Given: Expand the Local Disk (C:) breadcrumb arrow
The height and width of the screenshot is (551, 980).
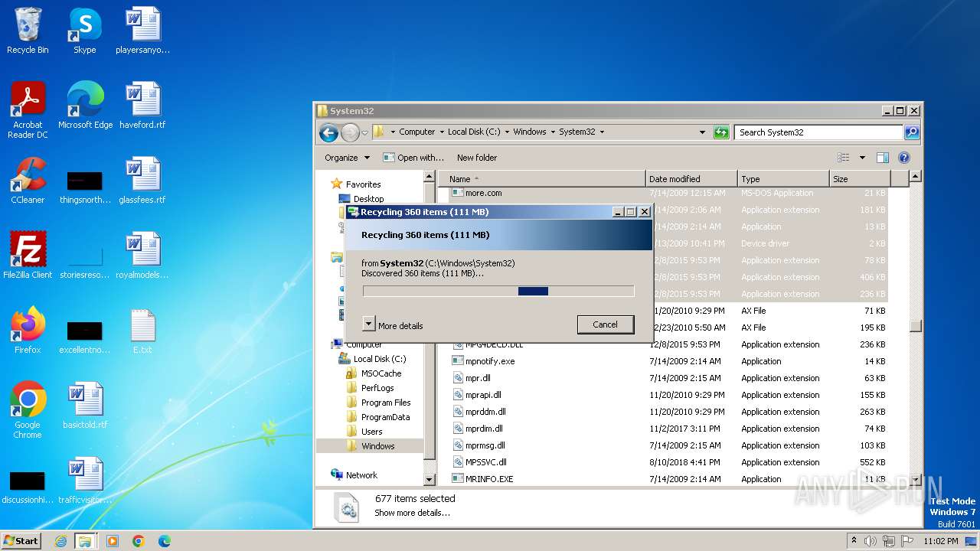Looking at the screenshot, I should click(x=507, y=132).
